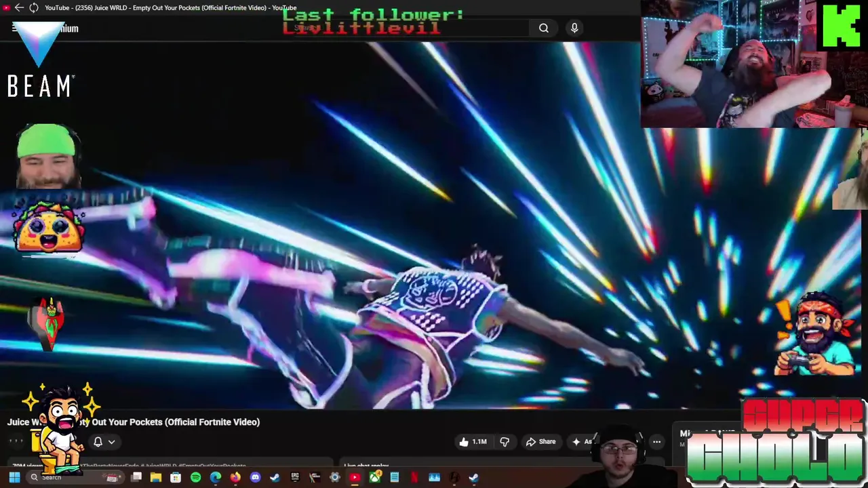868x488 pixels.
Task: Open Netflix from the taskbar
Action: pos(414,478)
